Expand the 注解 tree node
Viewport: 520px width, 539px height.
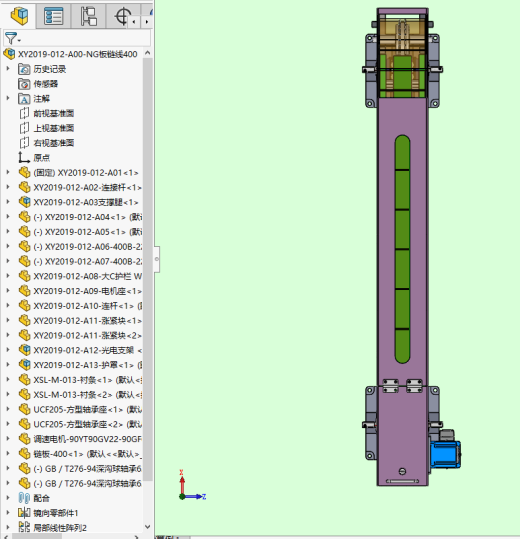tap(8, 98)
